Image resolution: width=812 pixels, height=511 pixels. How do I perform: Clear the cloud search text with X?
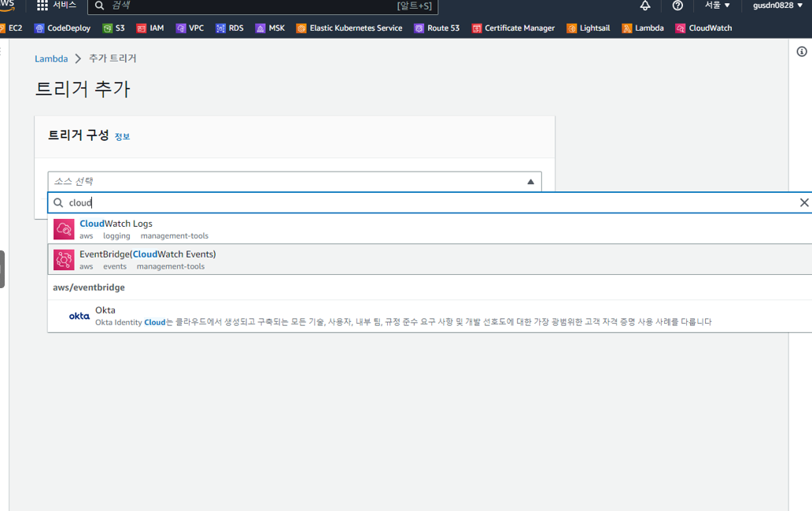[803, 202]
